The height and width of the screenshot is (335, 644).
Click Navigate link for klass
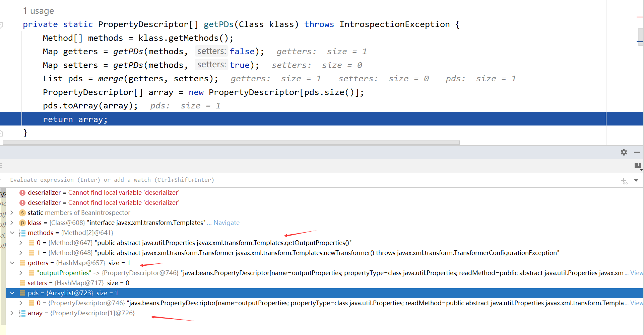227,223
